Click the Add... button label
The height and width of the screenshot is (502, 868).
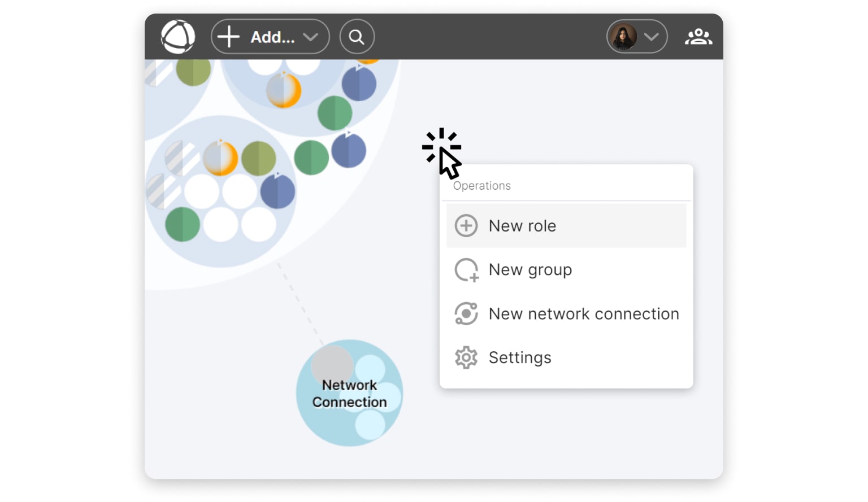[x=272, y=37]
